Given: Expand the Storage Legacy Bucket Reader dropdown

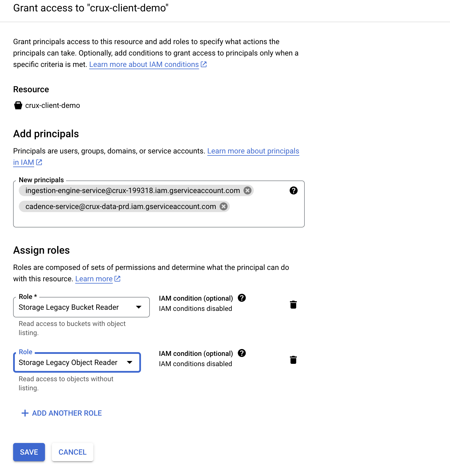Looking at the screenshot, I should (81, 307).
